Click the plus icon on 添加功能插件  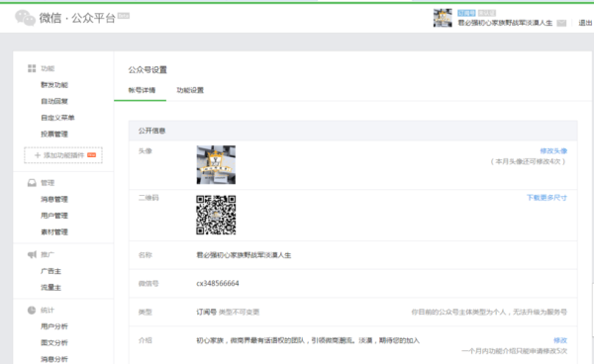pos(38,155)
